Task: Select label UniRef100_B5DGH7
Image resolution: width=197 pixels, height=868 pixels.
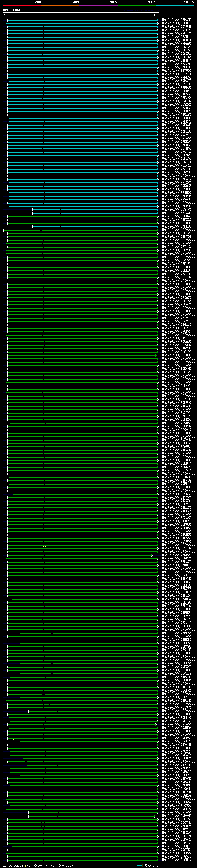Action: pos(176,369)
